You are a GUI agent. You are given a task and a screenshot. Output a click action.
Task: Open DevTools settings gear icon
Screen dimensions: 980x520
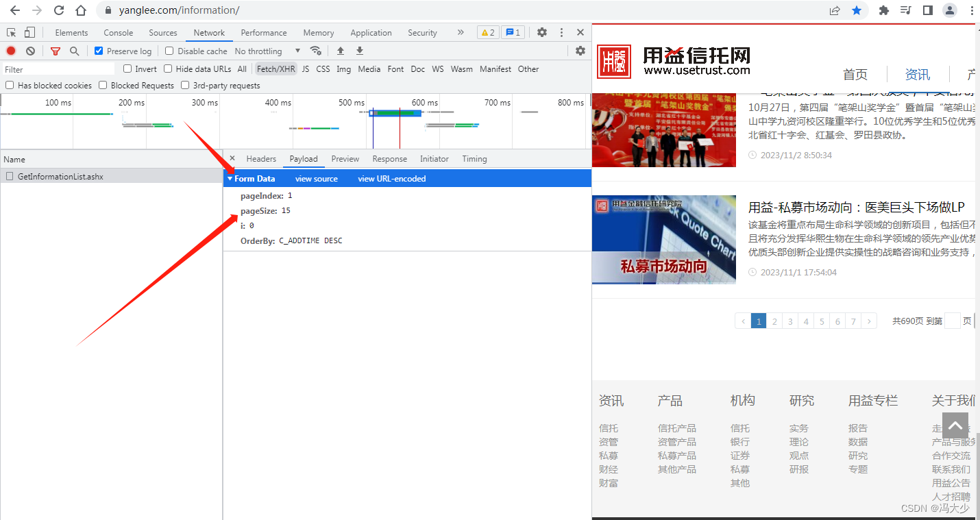(x=542, y=32)
